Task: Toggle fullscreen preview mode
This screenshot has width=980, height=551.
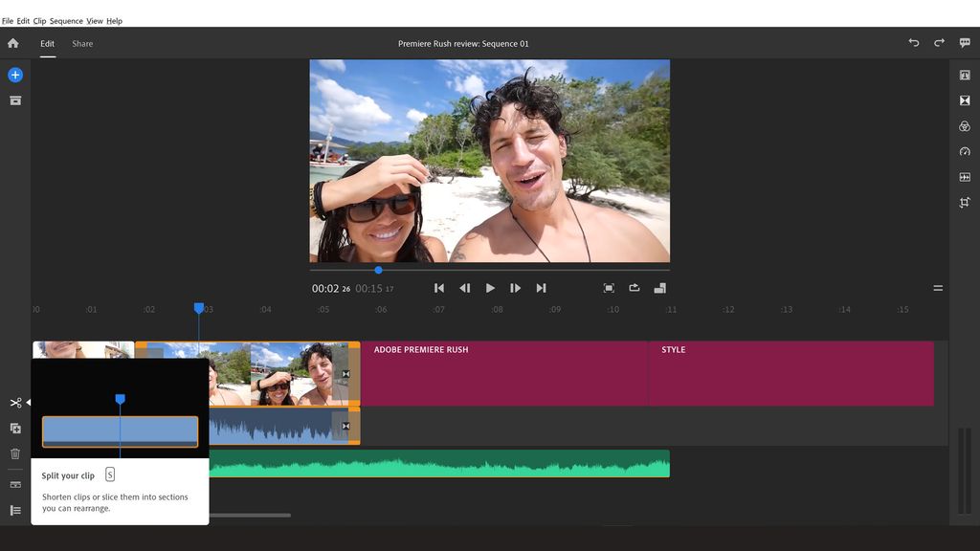Action: (609, 287)
